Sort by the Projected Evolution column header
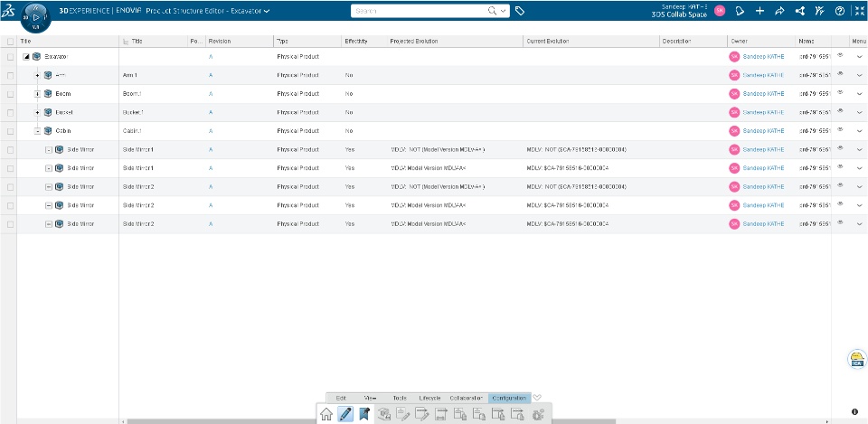 click(455, 42)
